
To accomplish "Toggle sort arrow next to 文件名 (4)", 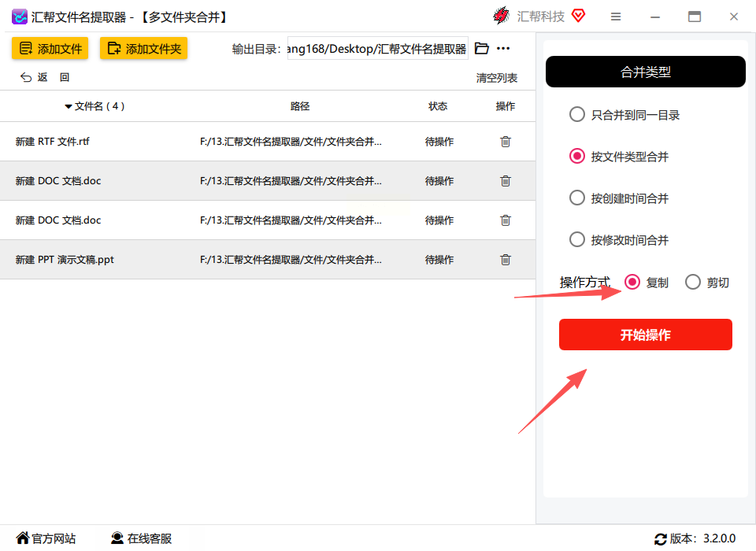I will [x=69, y=106].
